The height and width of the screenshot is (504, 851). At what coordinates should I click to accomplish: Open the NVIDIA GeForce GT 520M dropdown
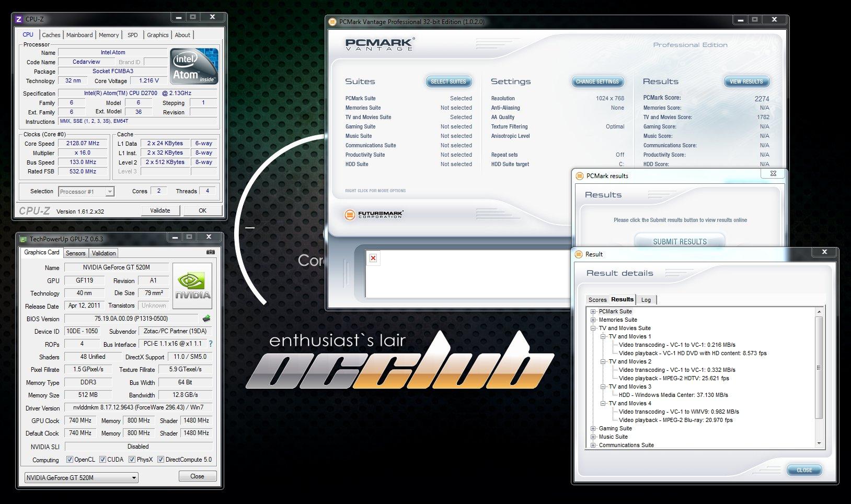click(x=81, y=477)
